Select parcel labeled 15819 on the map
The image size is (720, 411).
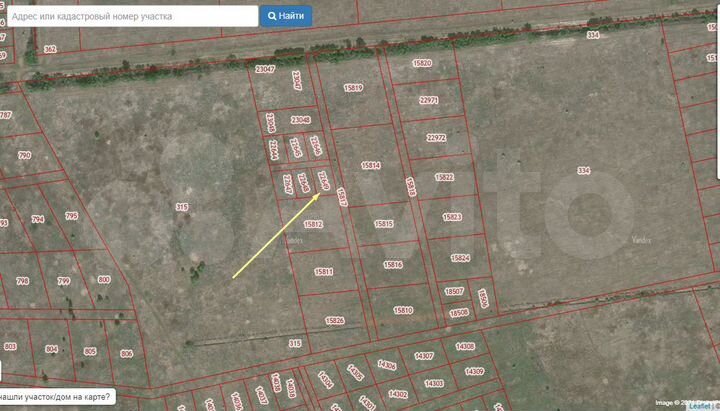(x=353, y=88)
